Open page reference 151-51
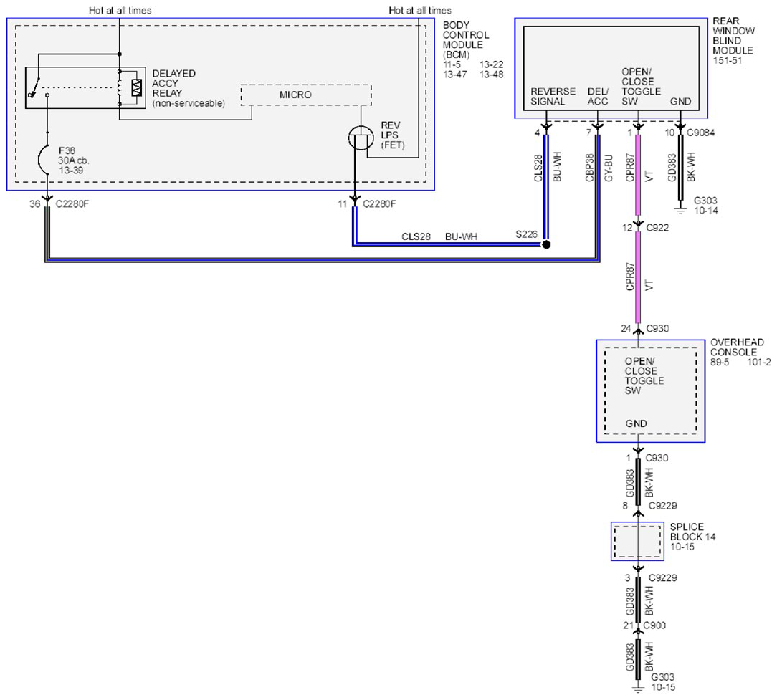777x700 pixels. pyautogui.click(x=727, y=60)
